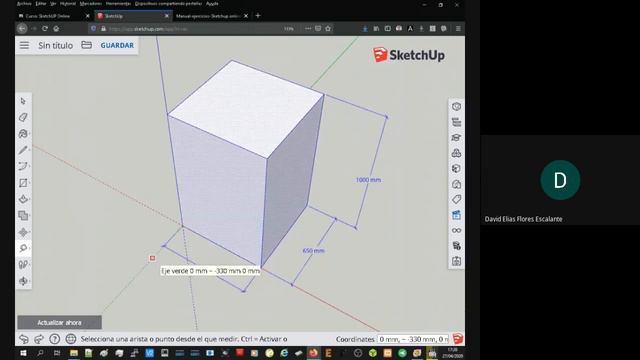Select the Orbit tool
Image resolution: width=640 pixels, height=360 pixels.
(x=23, y=281)
